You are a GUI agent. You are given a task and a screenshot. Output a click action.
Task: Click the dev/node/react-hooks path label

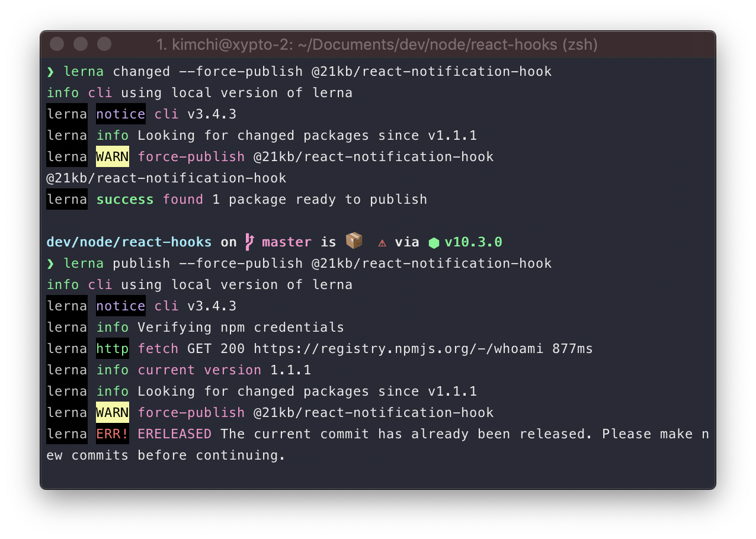coord(129,242)
